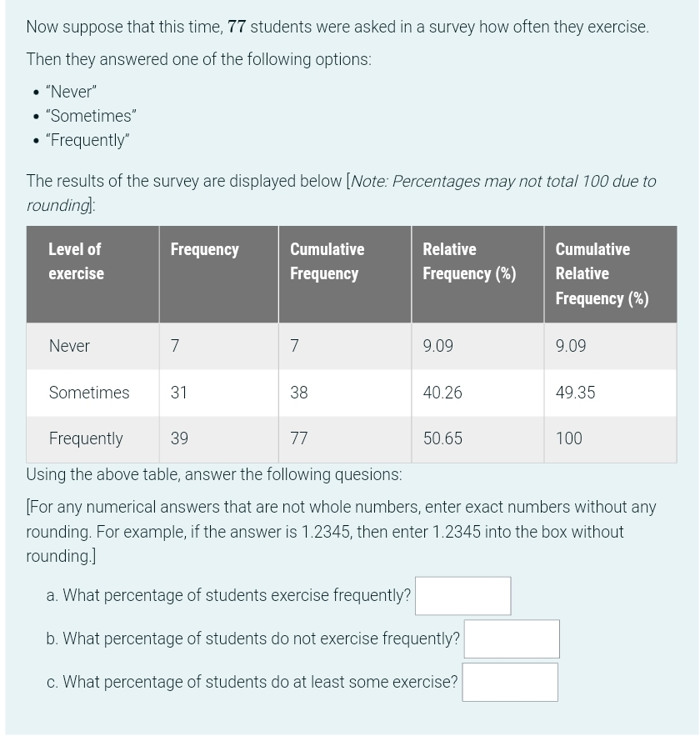Select the 'Cumulative Frequency' column header

pos(327,261)
